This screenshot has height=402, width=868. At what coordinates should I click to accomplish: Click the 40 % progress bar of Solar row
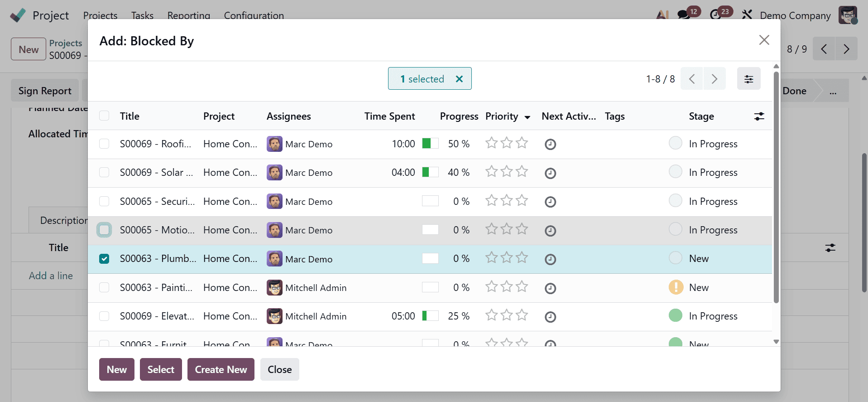pos(430,172)
